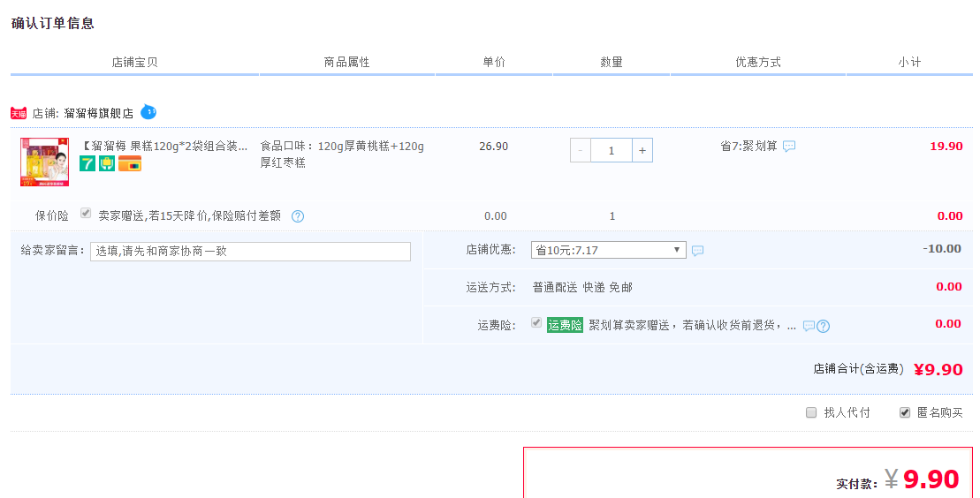Click unit price 26.90
Screen dimensions: 980x498
pos(494,147)
